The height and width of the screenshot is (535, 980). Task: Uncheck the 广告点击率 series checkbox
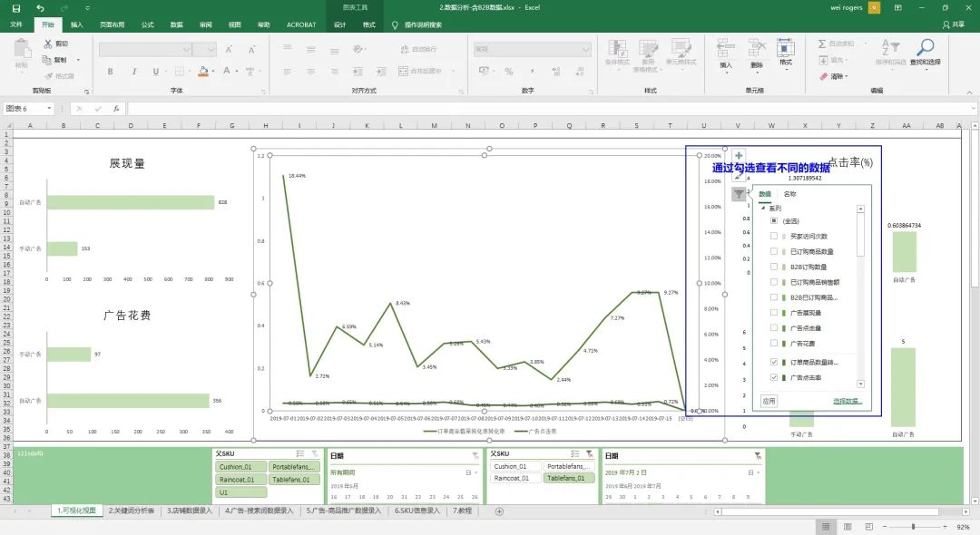(x=774, y=377)
